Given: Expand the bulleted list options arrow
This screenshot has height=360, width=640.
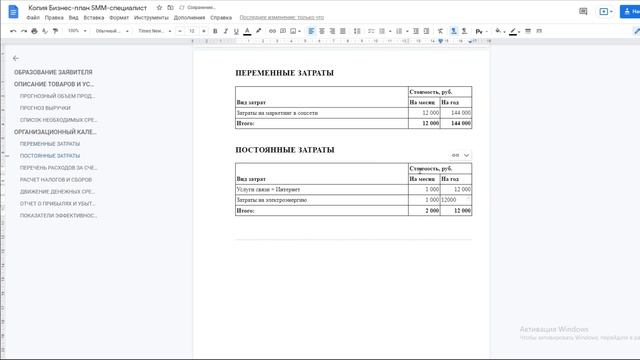Looking at the screenshot, I should 390,31.
